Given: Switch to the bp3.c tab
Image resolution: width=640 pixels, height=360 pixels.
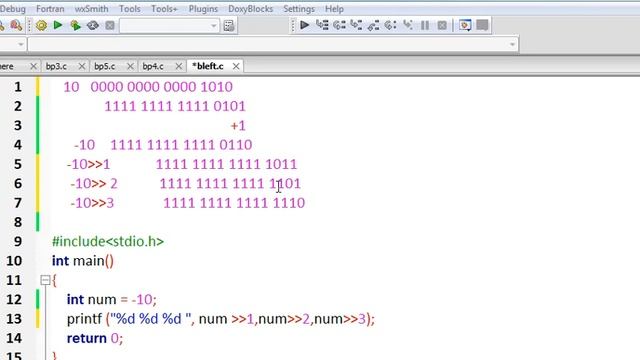Looking at the screenshot, I should (x=56, y=66).
